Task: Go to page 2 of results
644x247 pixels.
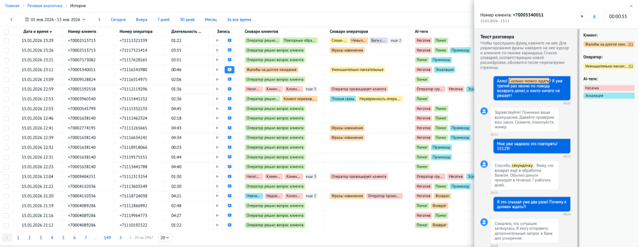Action: [29, 238]
